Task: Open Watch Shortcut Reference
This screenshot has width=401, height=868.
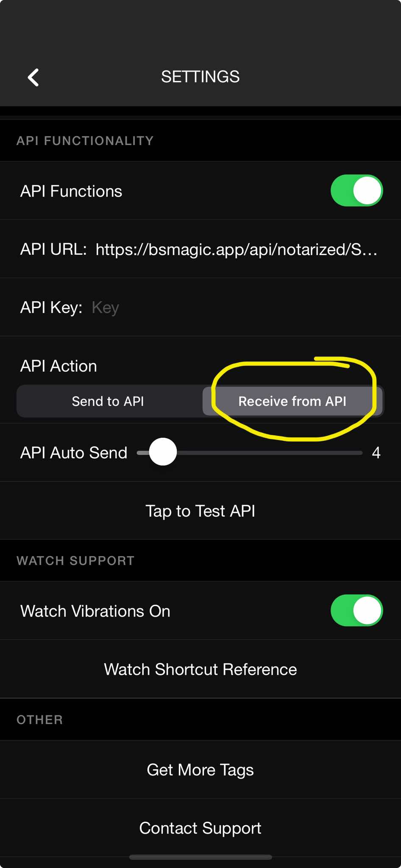Action: (x=200, y=669)
